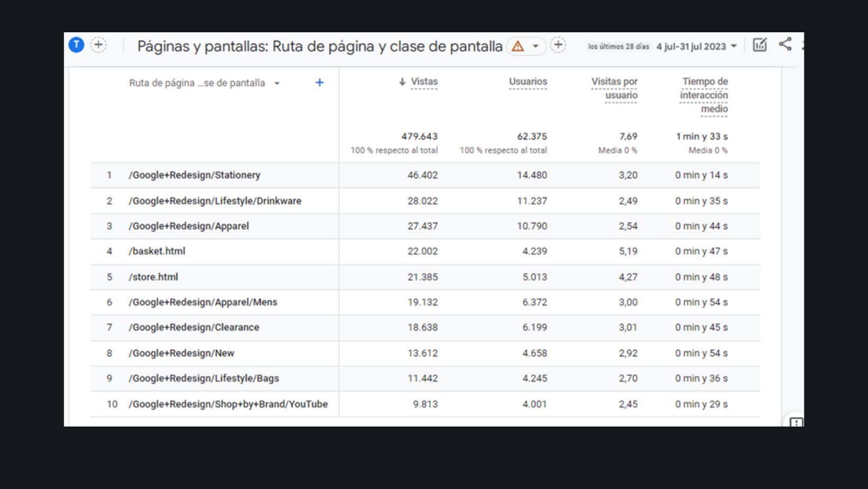Open the date range dropdown 4 jul-31 jul 2023
Viewport: 868px width, 489px height.
[696, 47]
